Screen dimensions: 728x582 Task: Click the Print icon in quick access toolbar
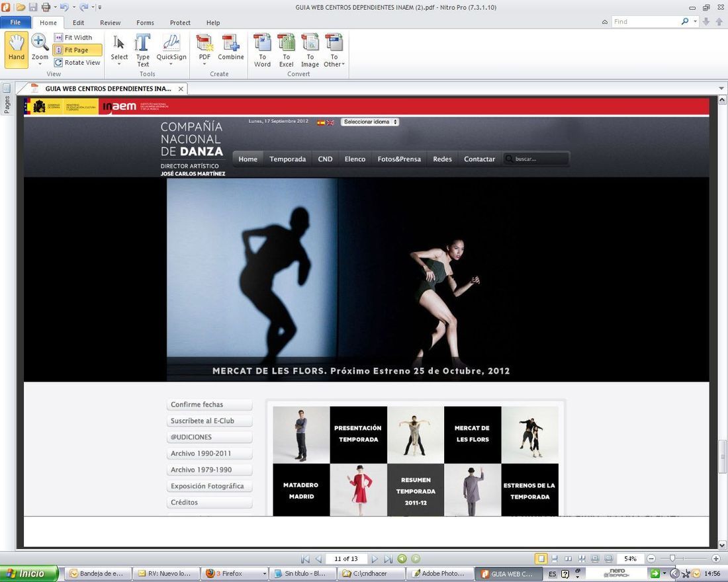tap(46, 7)
